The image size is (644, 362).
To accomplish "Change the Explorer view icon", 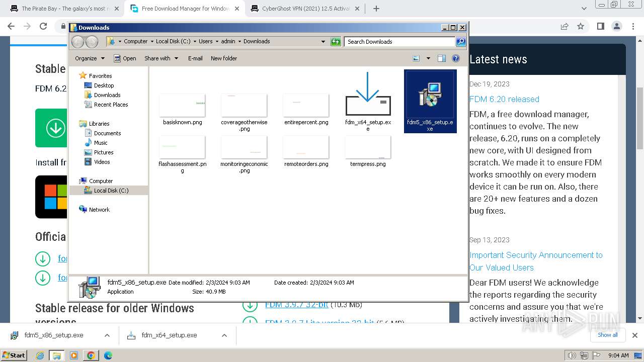I will pyautogui.click(x=416, y=58).
